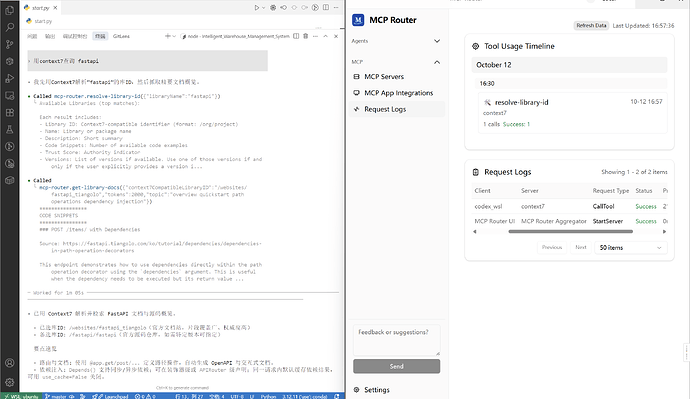This screenshot has height=399, width=690.
Task: Open the editor more actions ellipsis
Action: pos(336,7)
